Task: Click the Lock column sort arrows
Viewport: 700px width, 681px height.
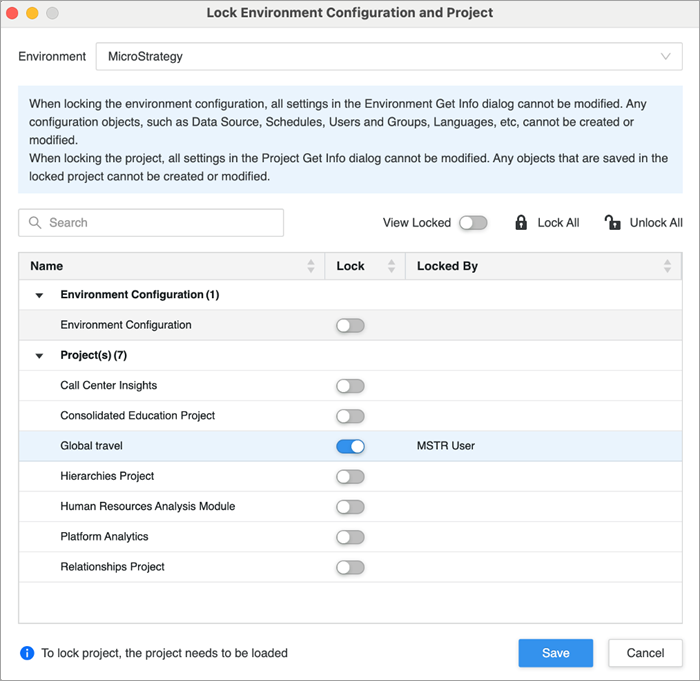Action: click(x=391, y=266)
